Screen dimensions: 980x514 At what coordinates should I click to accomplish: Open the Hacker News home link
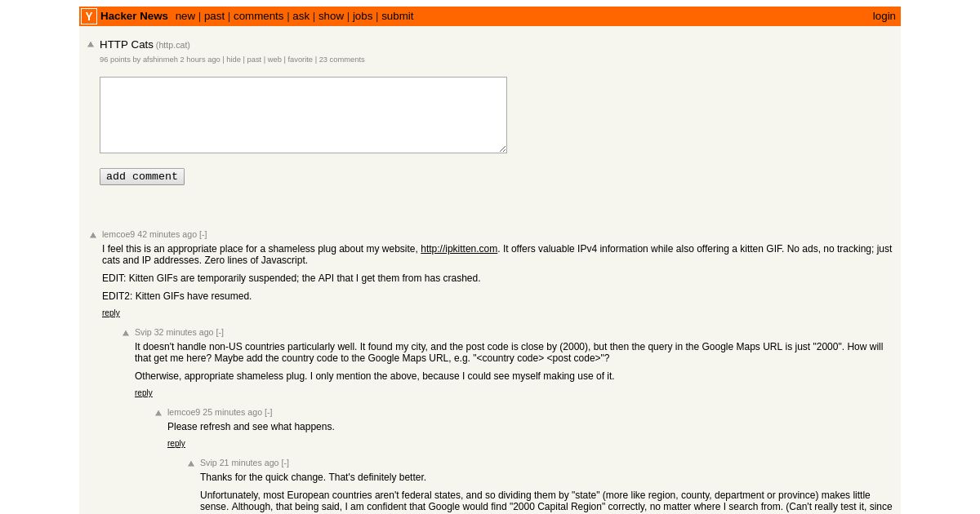tap(134, 16)
